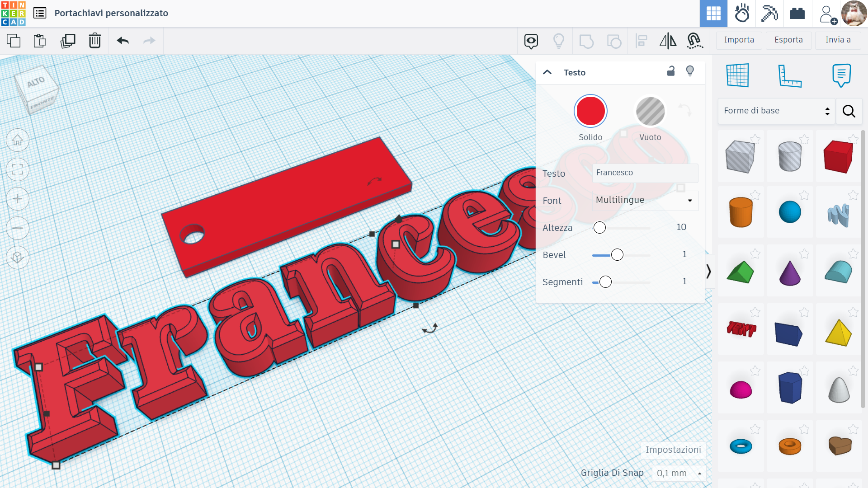Click the ALTO view cube
The image size is (868, 488).
pyautogui.click(x=36, y=82)
